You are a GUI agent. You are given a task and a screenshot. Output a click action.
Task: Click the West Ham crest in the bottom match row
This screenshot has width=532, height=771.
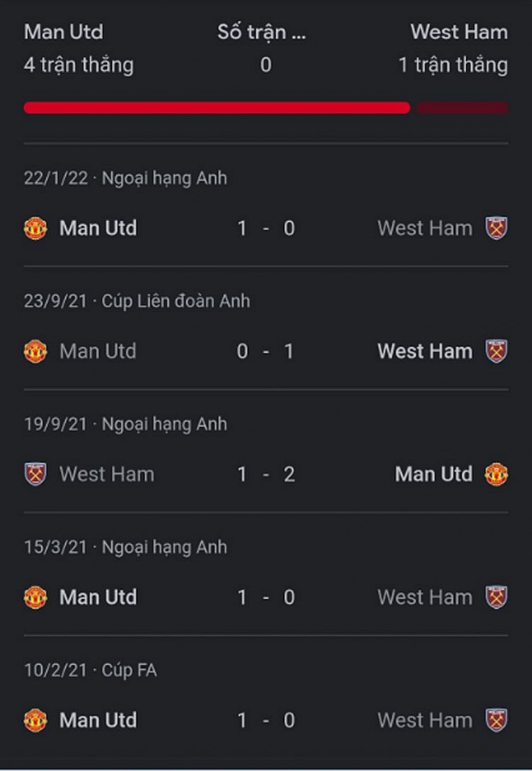coord(495,720)
